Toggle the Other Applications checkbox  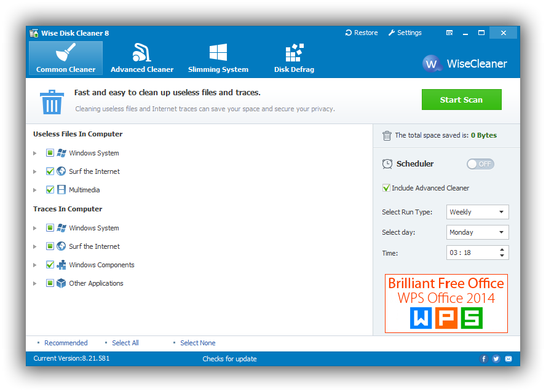50,283
